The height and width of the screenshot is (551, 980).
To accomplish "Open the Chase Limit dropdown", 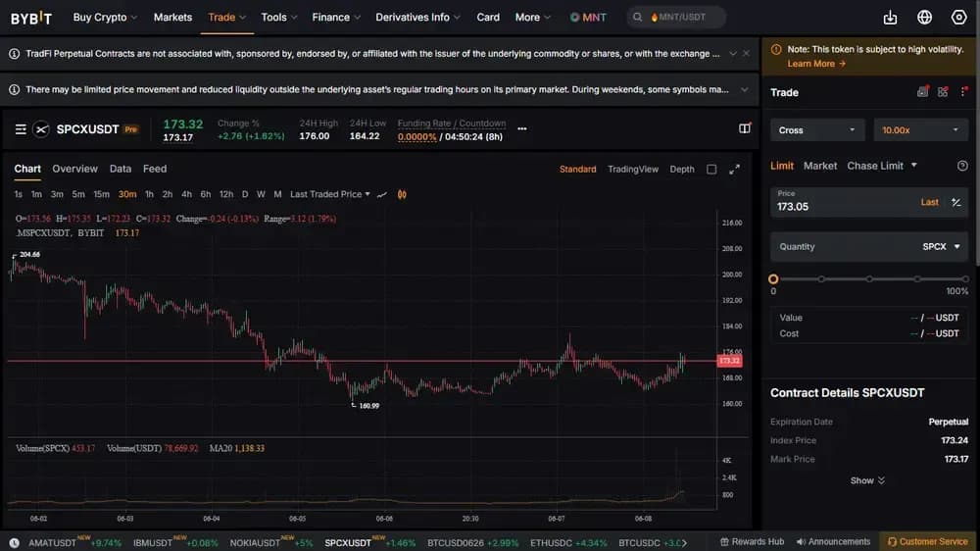I will [x=882, y=166].
